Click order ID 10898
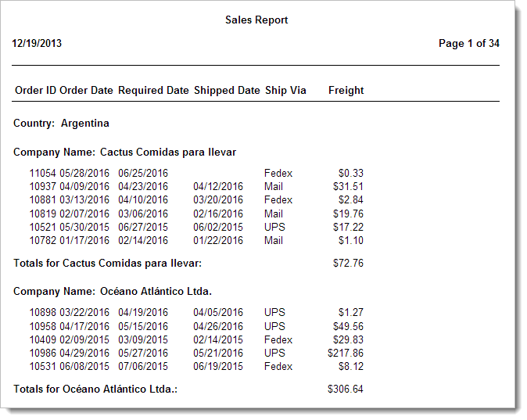 coord(42,313)
